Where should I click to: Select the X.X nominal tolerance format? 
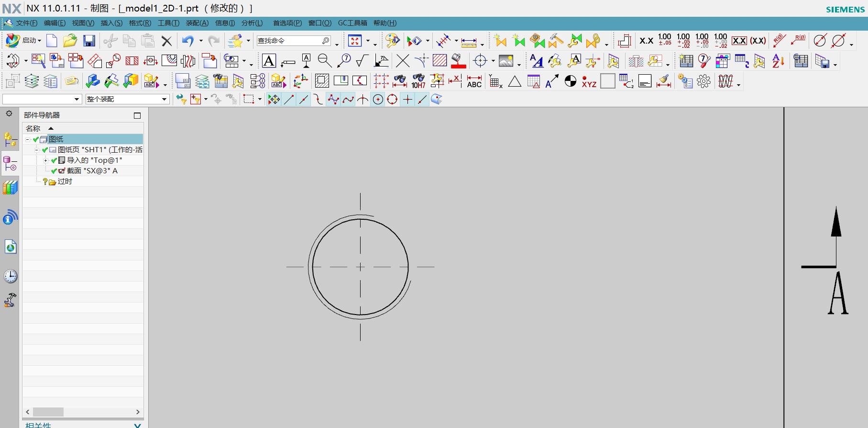(646, 41)
